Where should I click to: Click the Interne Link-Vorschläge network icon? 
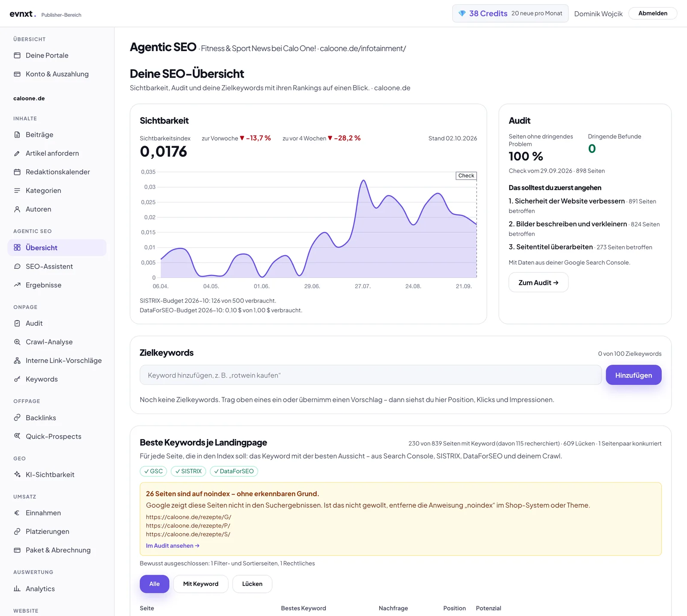pos(17,360)
